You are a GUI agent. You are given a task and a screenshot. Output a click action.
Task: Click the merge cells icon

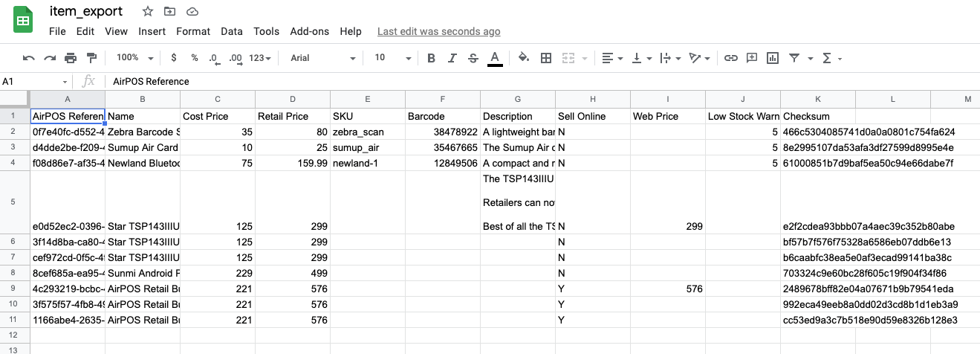[568, 58]
